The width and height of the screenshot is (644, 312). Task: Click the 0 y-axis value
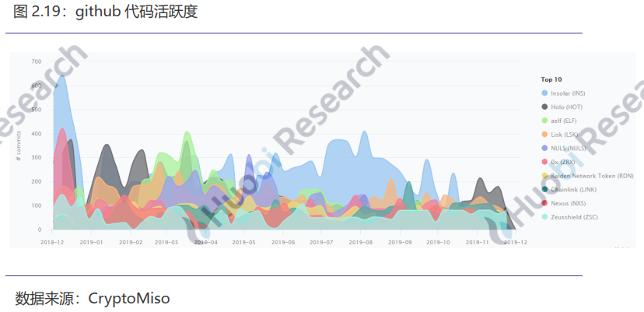coord(40,230)
